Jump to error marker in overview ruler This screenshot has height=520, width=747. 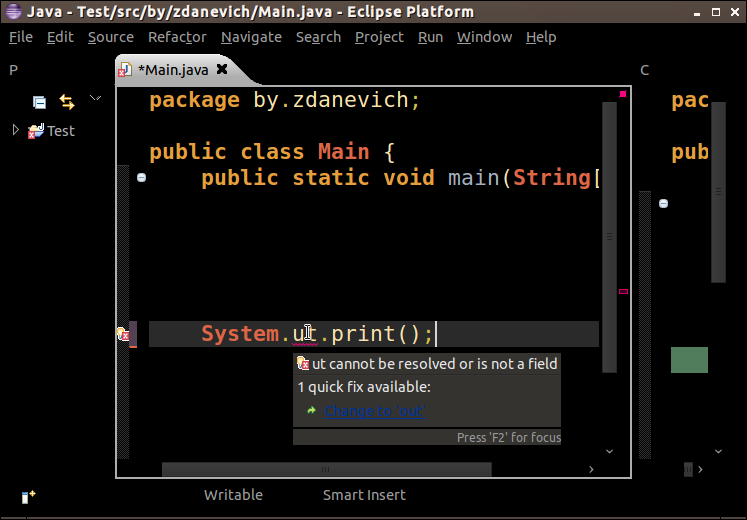point(623,291)
